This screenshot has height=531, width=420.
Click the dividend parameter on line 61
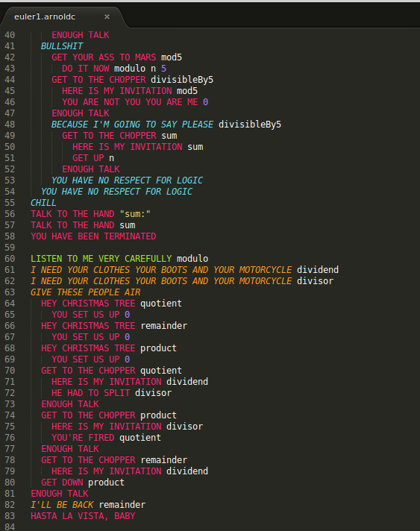point(318,270)
